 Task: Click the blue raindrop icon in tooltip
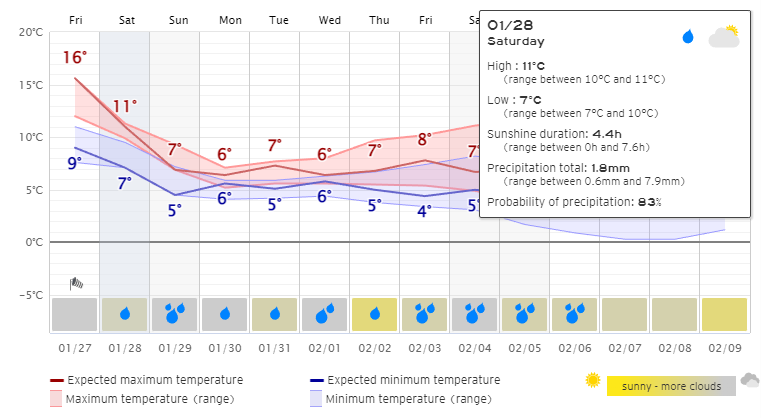point(688,36)
